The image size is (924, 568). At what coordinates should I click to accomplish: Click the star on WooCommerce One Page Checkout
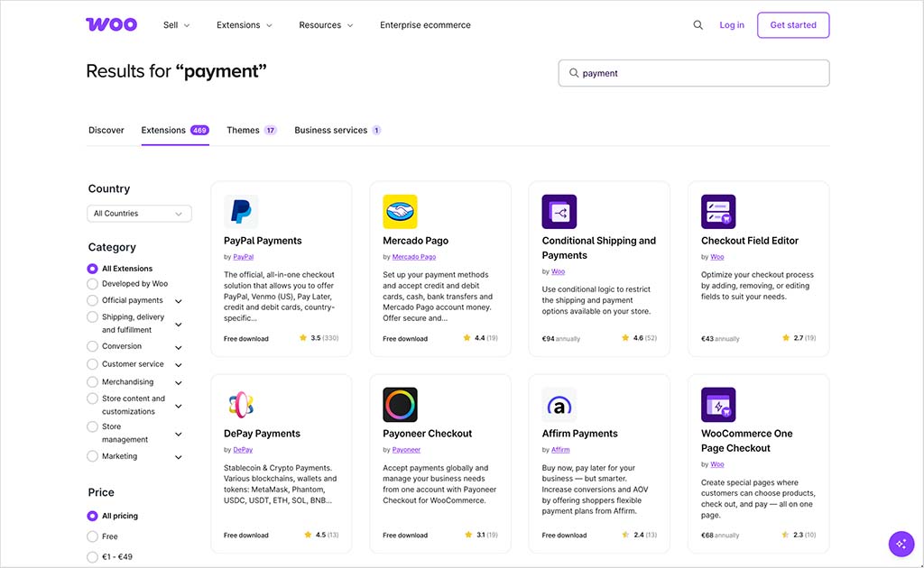(785, 535)
